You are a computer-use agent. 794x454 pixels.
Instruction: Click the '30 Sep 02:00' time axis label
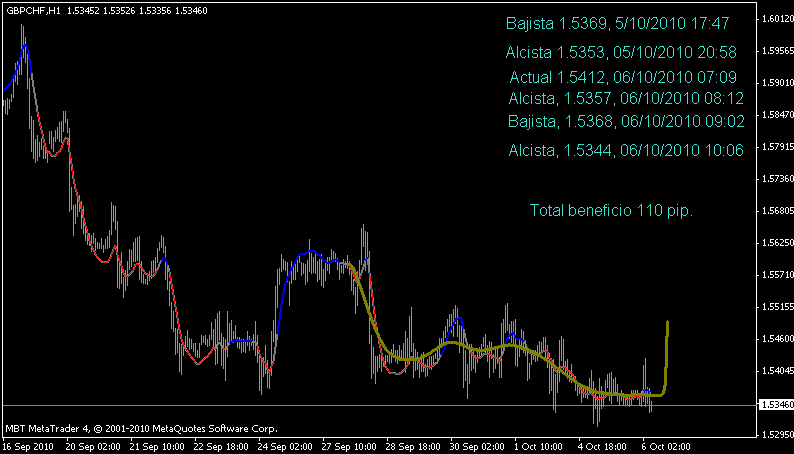coord(478,447)
